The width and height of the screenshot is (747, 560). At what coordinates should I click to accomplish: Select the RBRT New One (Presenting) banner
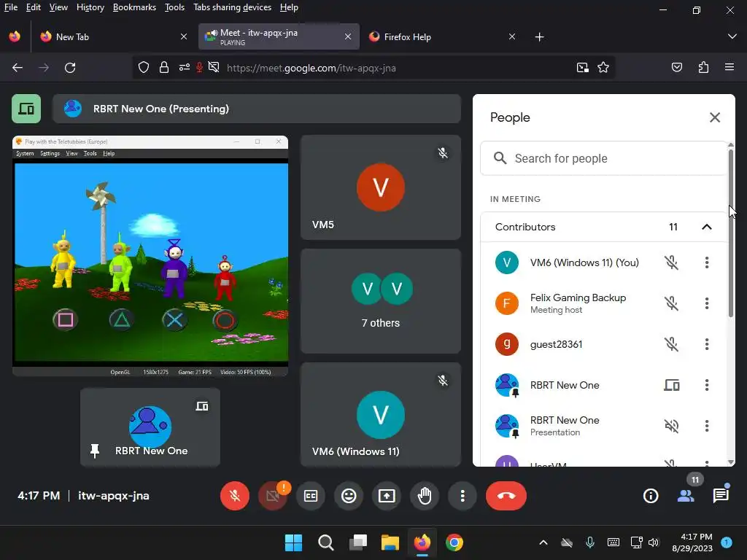(257, 109)
